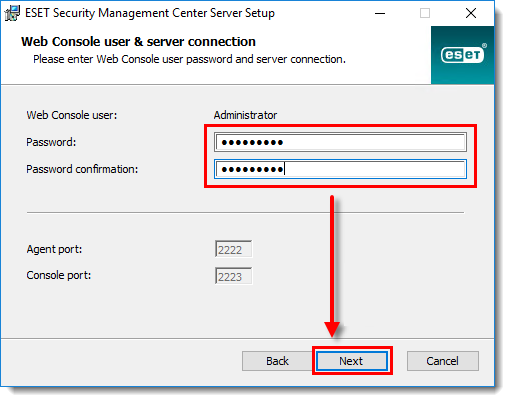Click the ESET logo banner
This screenshot has width=510, height=402.
click(462, 55)
